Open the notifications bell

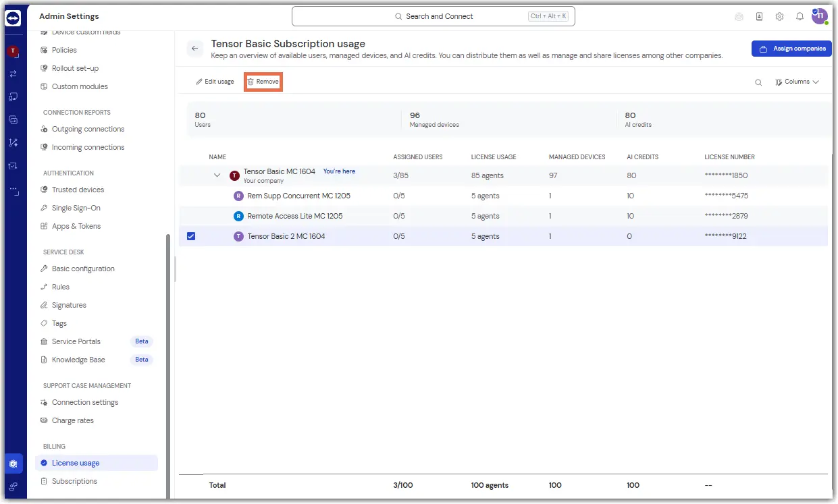(x=800, y=16)
